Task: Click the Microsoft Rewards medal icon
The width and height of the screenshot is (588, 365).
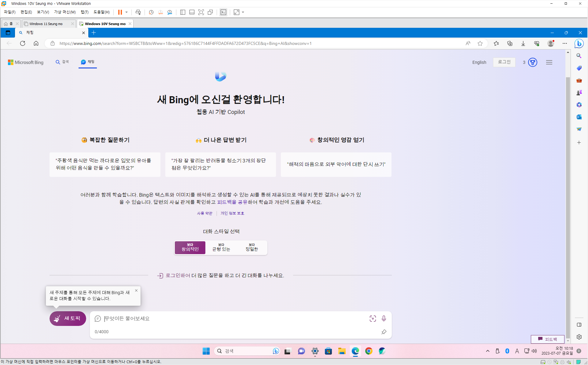Action: point(533,62)
